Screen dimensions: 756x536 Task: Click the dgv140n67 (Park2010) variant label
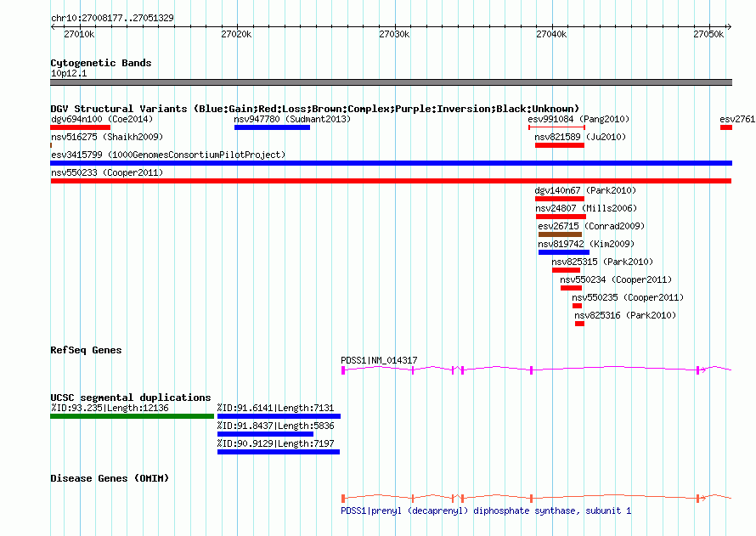click(585, 190)
